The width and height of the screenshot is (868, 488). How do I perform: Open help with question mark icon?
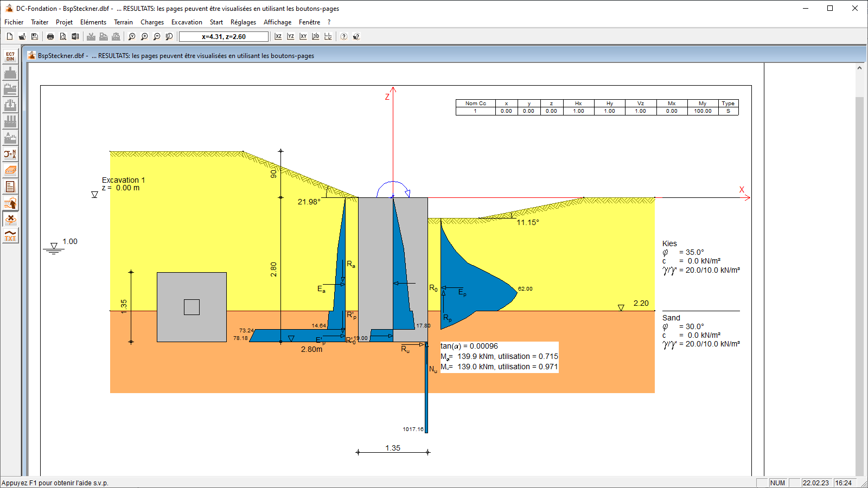344,36
